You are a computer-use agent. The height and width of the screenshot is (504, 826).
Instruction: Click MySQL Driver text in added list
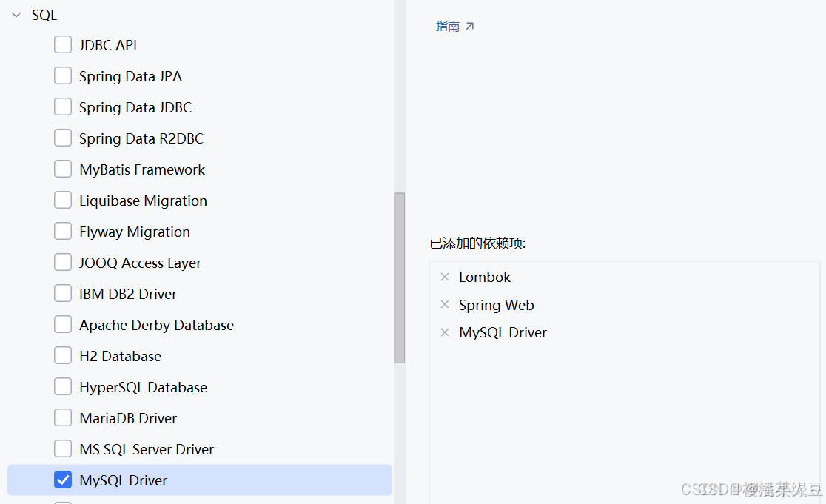[x=503, y=333]
